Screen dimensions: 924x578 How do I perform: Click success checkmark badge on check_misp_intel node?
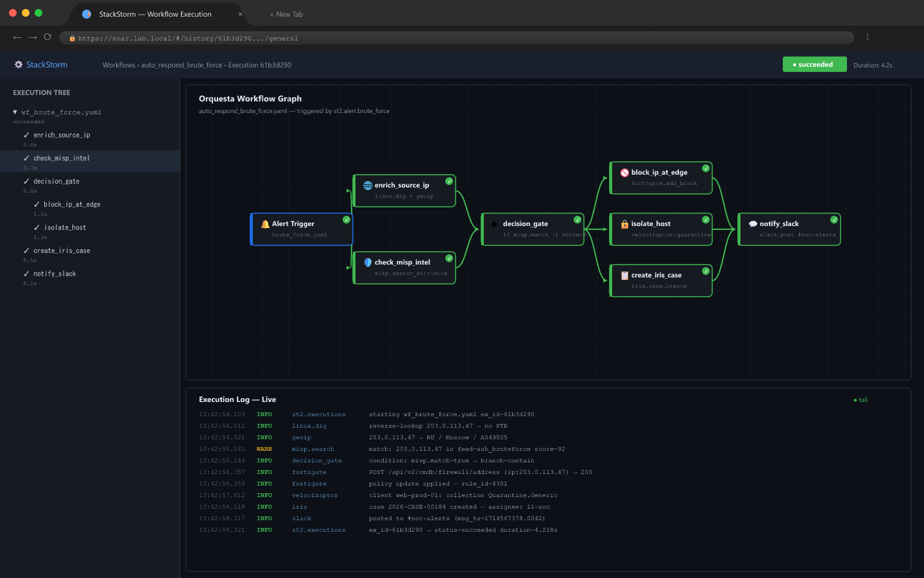449,258
